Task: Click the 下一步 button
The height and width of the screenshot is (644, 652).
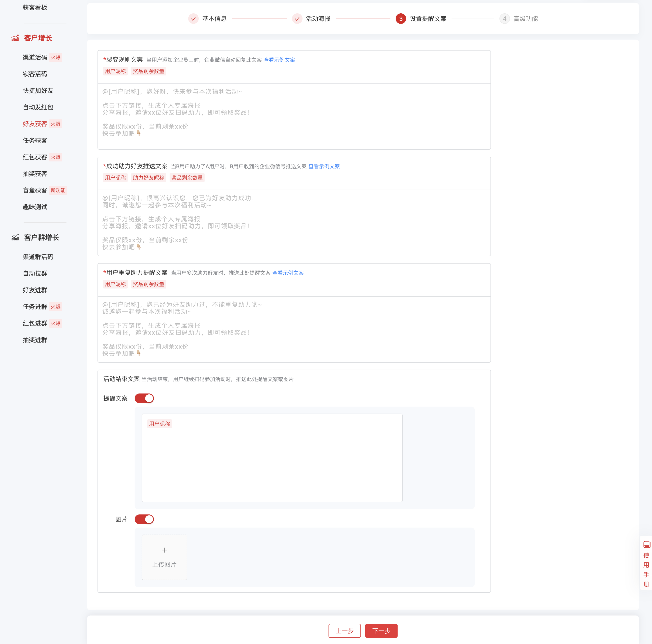Action: point(381,631)
